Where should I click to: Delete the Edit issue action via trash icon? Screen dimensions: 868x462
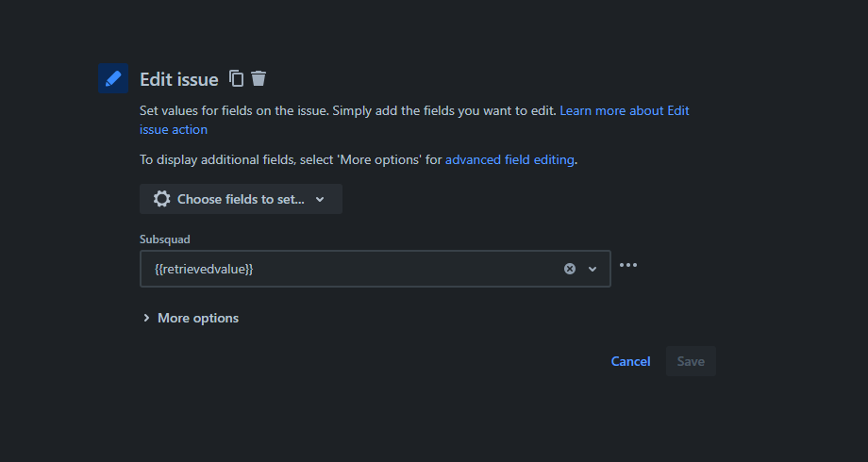259,78
